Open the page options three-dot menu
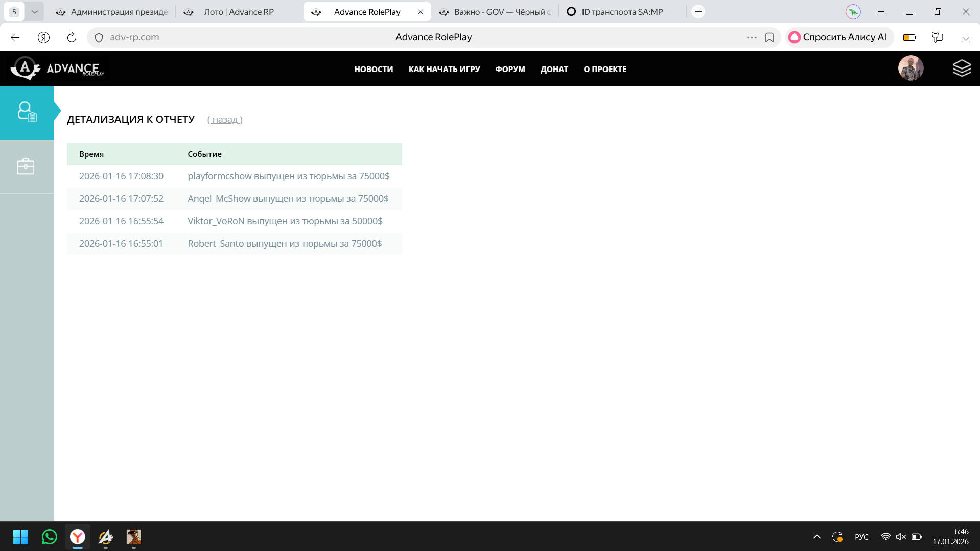The height and width of the screenshot is (551, 980). click(x=751, y=37)
